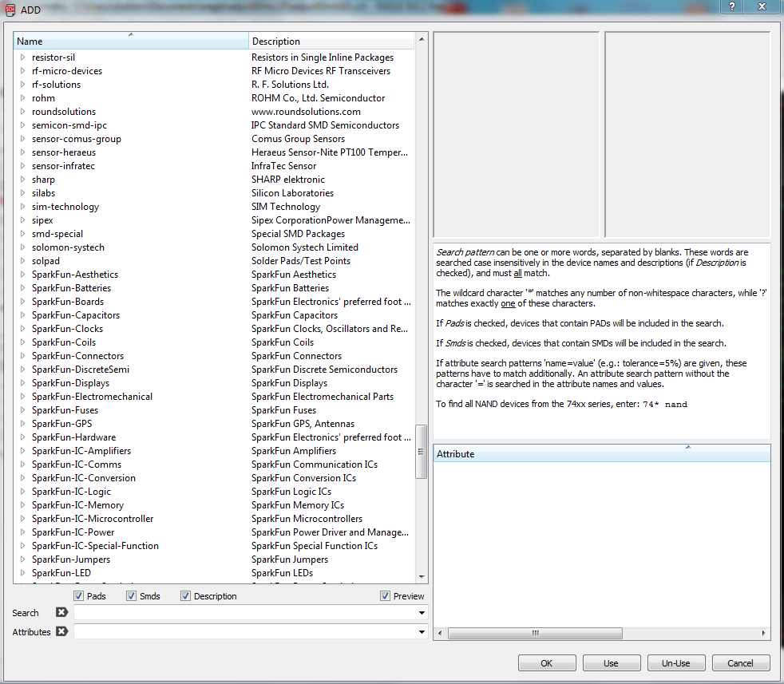This screenshot has width=784, height=684.
Task: Clear the Attributes field with X icon
Action: tap(62, 631)
